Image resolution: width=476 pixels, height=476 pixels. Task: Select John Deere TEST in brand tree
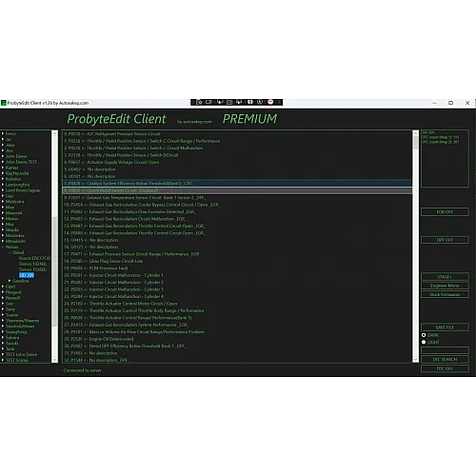click(21, 162)
